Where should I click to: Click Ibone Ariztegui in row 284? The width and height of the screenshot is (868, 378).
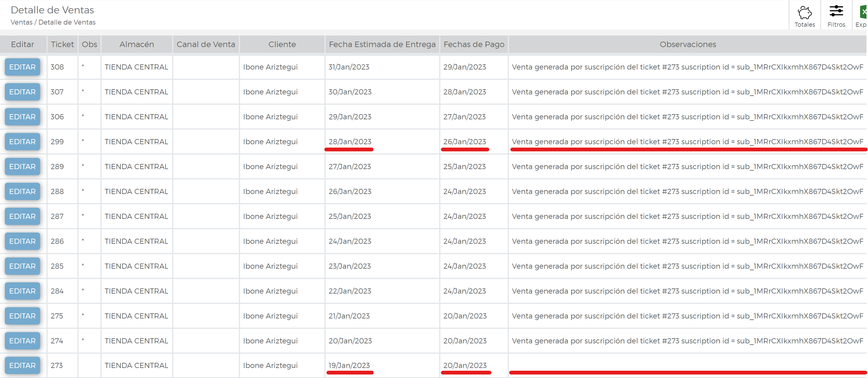(270, 291)
